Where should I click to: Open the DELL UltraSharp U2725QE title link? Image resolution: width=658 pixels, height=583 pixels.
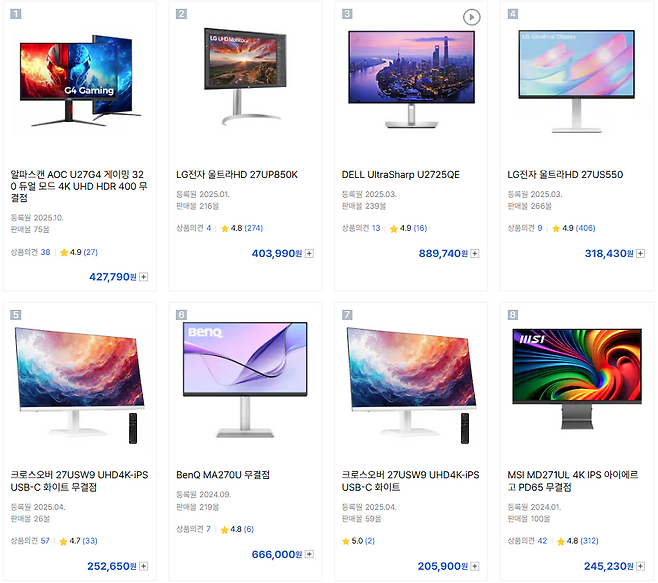401,175
